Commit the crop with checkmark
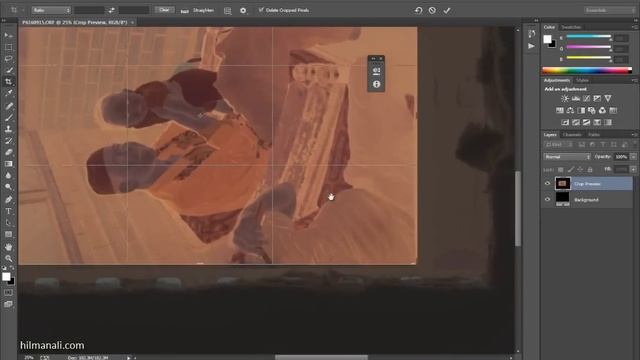The height and width of the screenshot is (360, 640). tap(447, 10)
